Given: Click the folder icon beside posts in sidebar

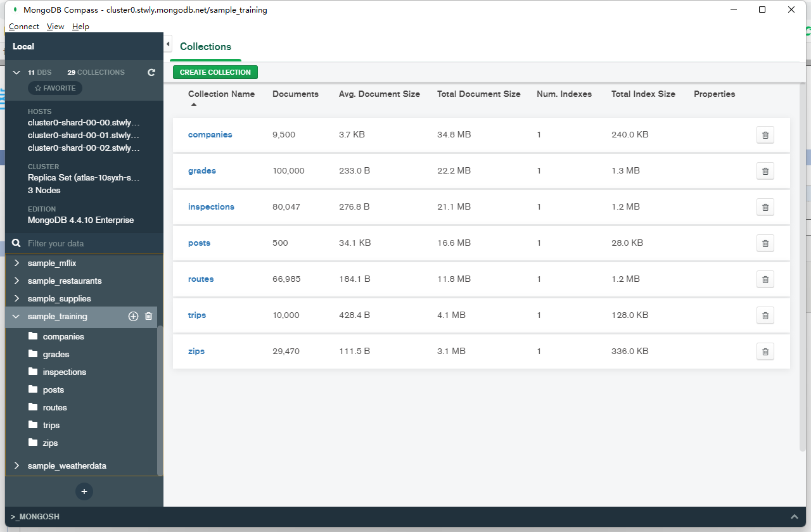Looking at the screenshot, I should click(x=33, y=389).
